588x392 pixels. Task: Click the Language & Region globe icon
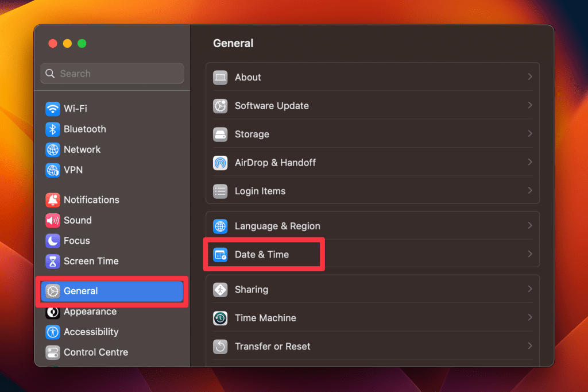pyautogui.click(x=220, y=226)
